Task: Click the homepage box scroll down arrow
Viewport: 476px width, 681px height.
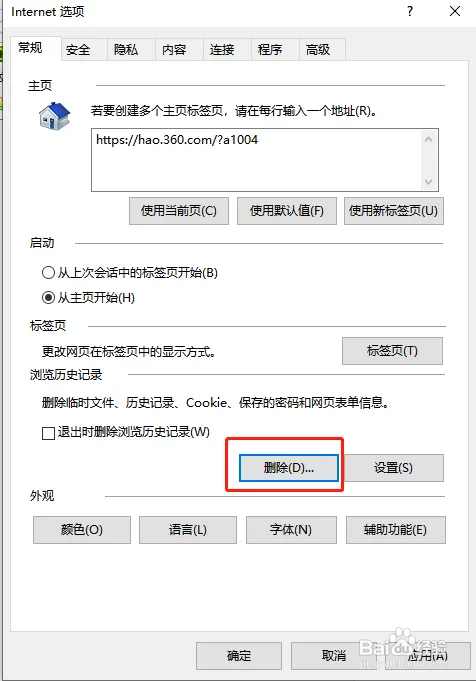Action: pos(428,182)
